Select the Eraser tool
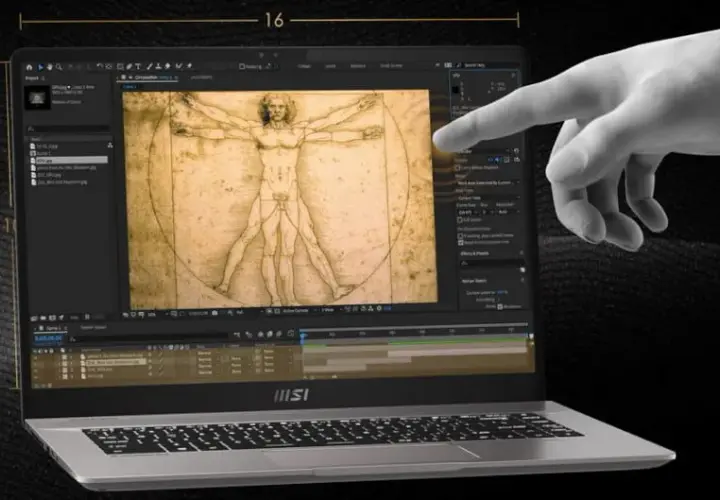 168,67
